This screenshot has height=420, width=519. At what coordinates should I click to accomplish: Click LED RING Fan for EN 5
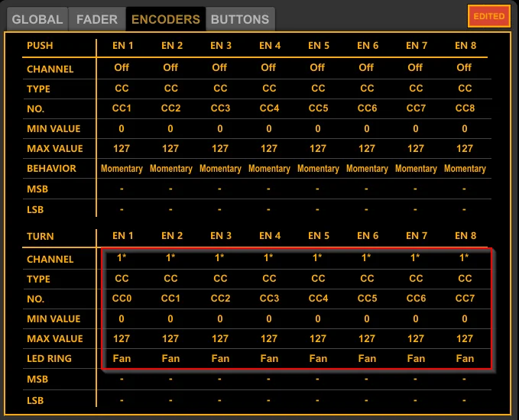pyautogui.click(x=318, y=358)
